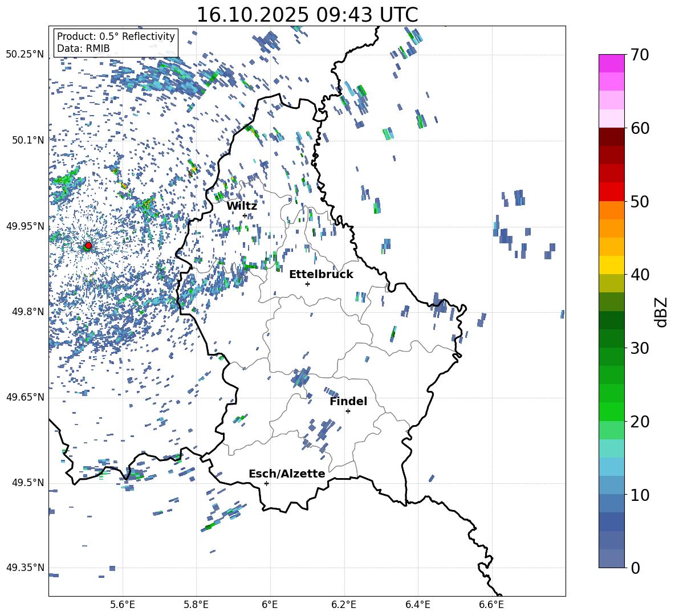Image resolution: width=675 pixels, height=616 pixels.
Task: Click the dBZ colorbar axis label
Action: [661, 312]
